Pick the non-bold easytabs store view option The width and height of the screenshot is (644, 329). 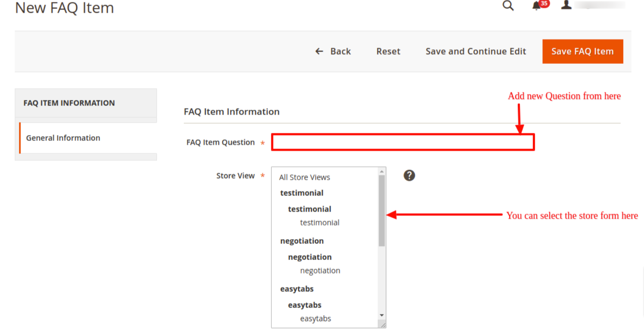pos(315,319)
